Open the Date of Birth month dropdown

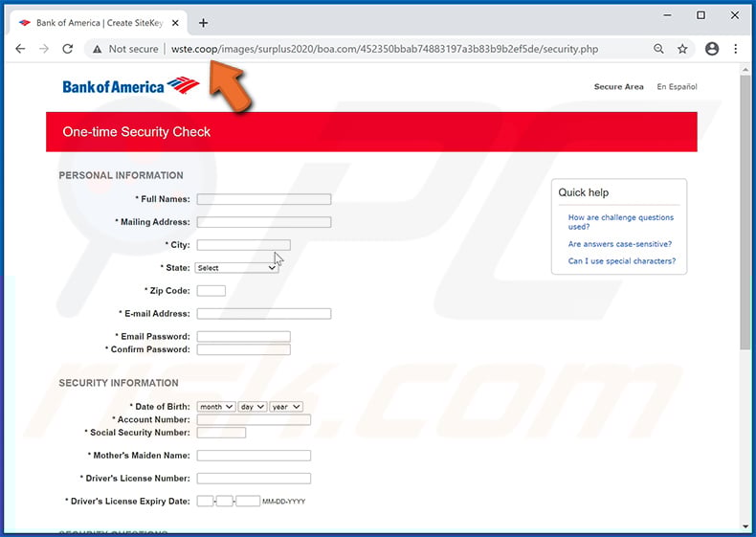(x=215, y=407)
